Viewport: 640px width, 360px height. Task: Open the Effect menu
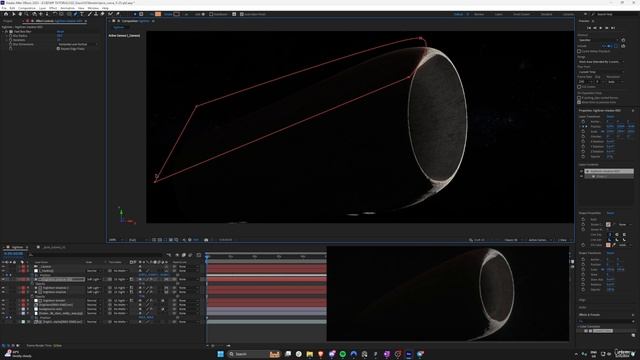pos(53,8)
